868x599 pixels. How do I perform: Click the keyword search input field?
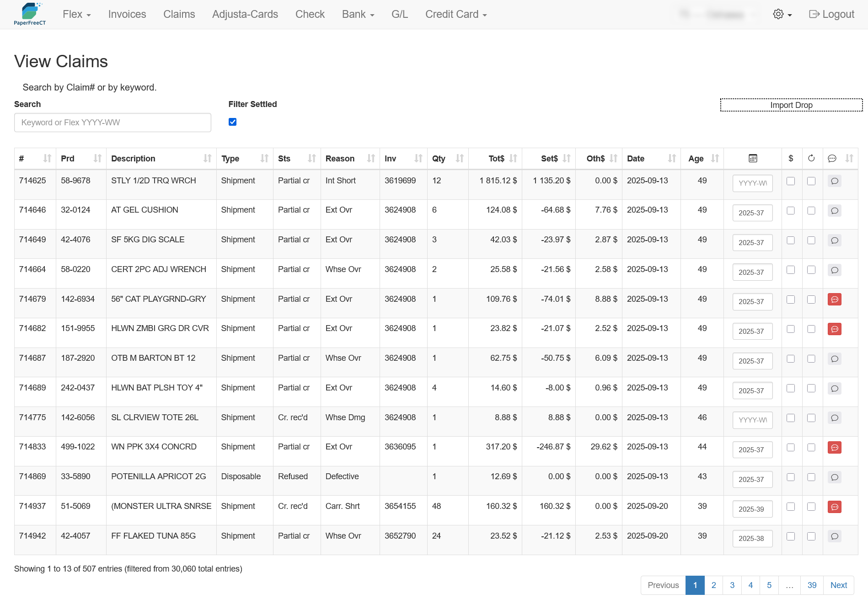click(113, 123)
